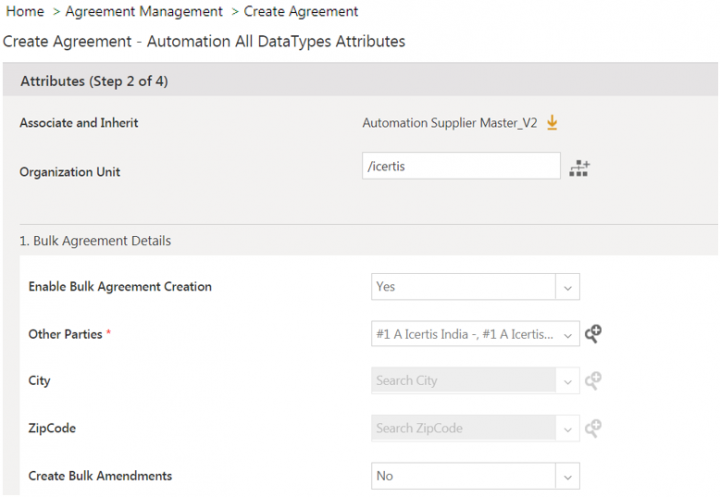Click the Organization Unit text field
720x497 pixels.
click(460, 166)
